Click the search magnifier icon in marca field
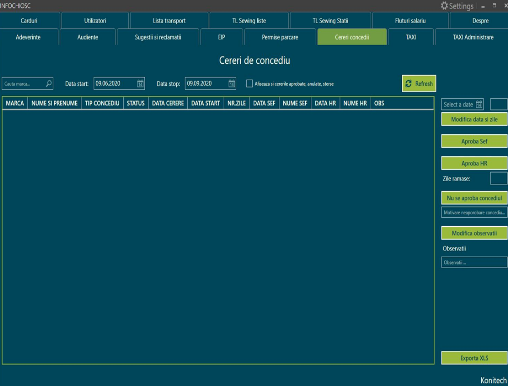The image size is (508, 386). point(49,83)
